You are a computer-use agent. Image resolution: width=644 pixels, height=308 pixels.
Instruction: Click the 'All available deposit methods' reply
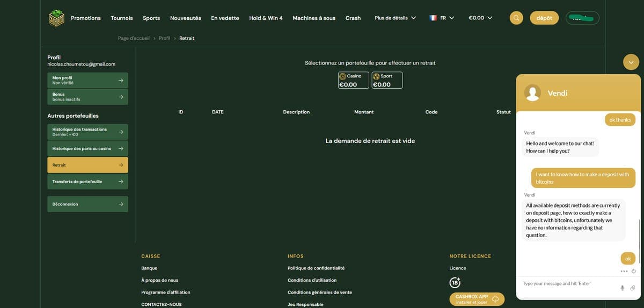[x=574, y=220]
